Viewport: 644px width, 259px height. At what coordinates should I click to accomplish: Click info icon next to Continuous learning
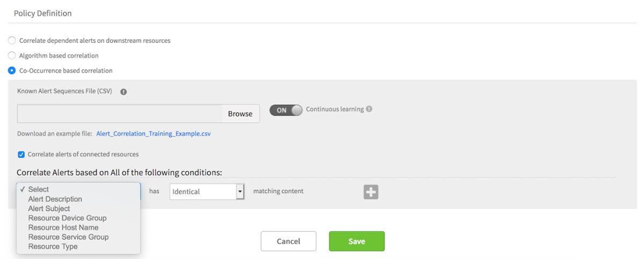[x=369, y=109]
